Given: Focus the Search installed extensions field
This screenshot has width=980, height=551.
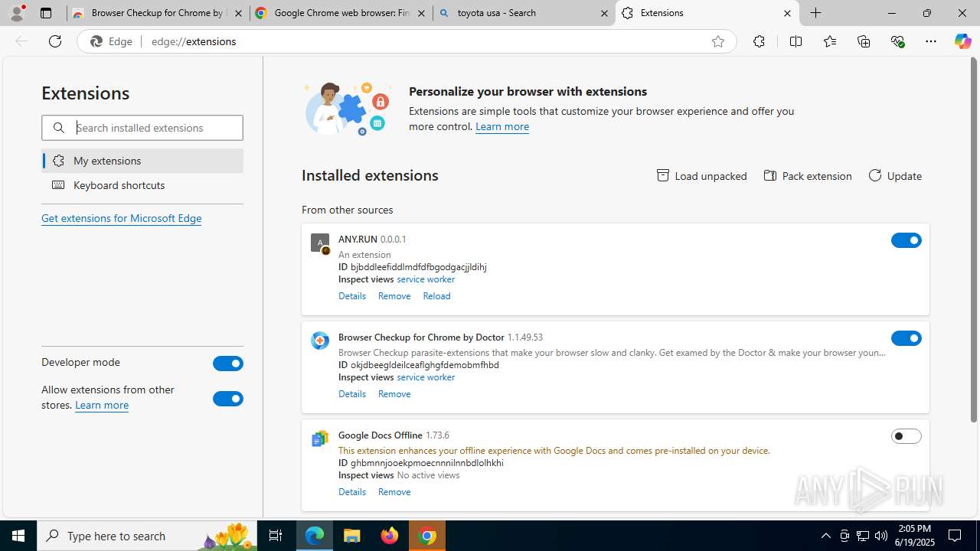Looking at the screenshot, I should click(142, 128).
